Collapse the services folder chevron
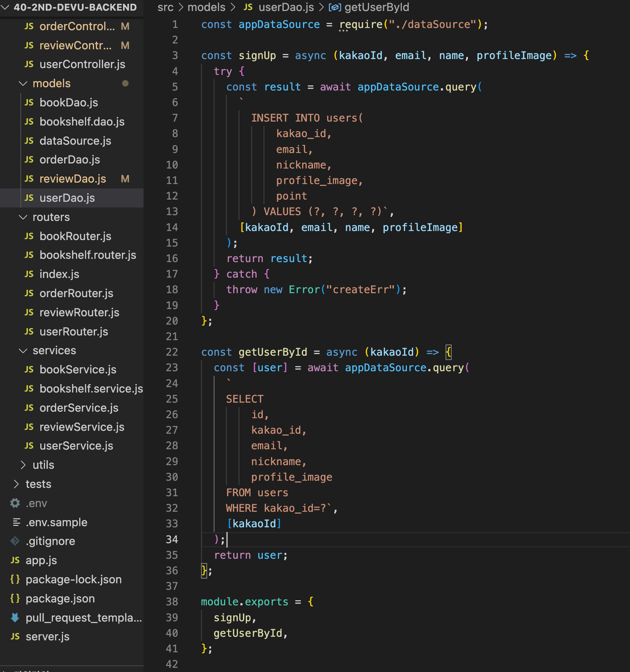Screen dimensions: 630x672 (23, 351)
